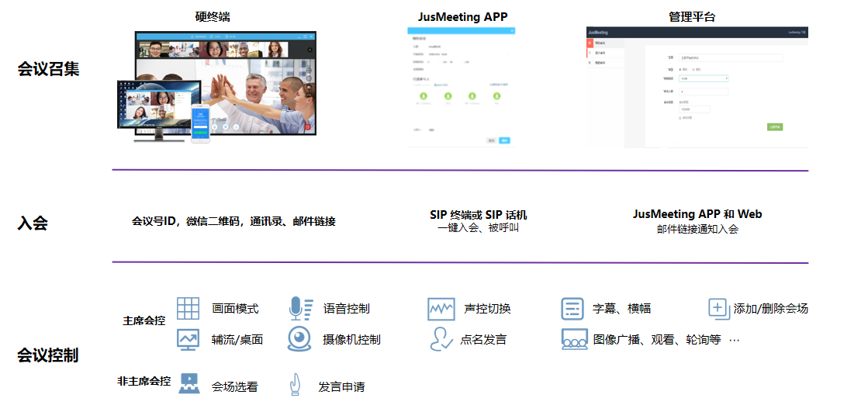Click the 主席会控 label

click(144, 320)
